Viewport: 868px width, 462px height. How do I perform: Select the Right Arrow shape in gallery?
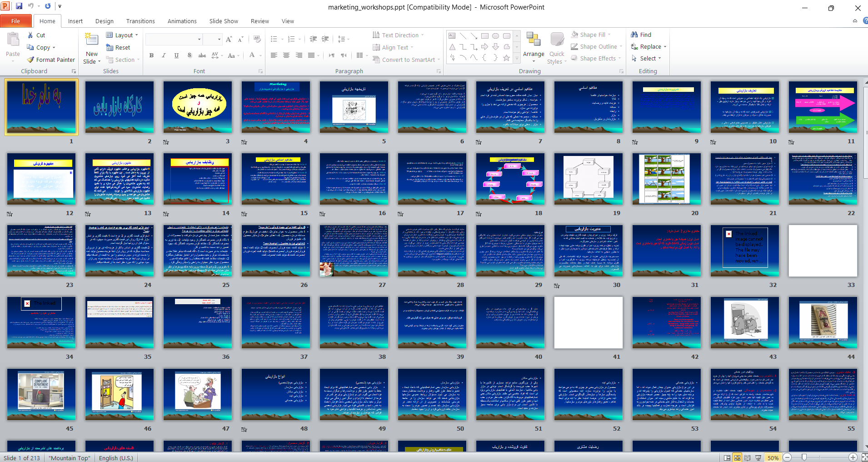click(x=484, y=46)
